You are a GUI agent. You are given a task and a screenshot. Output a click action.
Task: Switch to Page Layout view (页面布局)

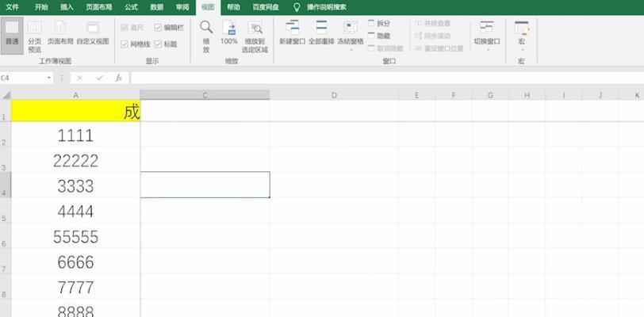pos(60,32)
